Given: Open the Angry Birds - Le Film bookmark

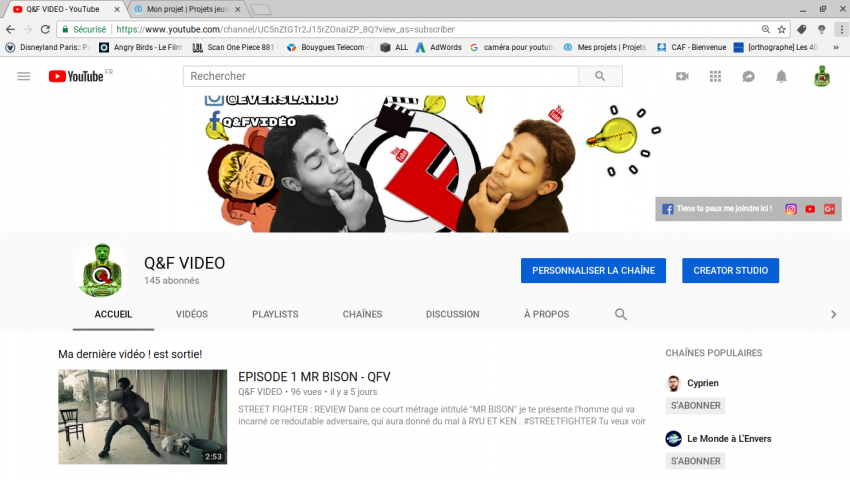Looking at the screenshot, I should (141, 47).
